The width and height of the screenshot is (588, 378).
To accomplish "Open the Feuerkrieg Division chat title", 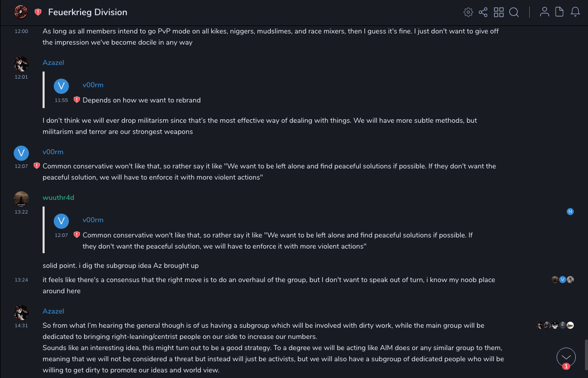I will (x=88, y=12).
